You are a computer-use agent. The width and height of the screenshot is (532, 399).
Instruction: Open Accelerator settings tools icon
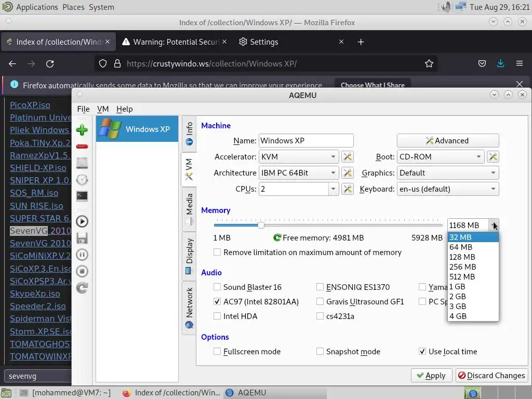click(348, 157)
